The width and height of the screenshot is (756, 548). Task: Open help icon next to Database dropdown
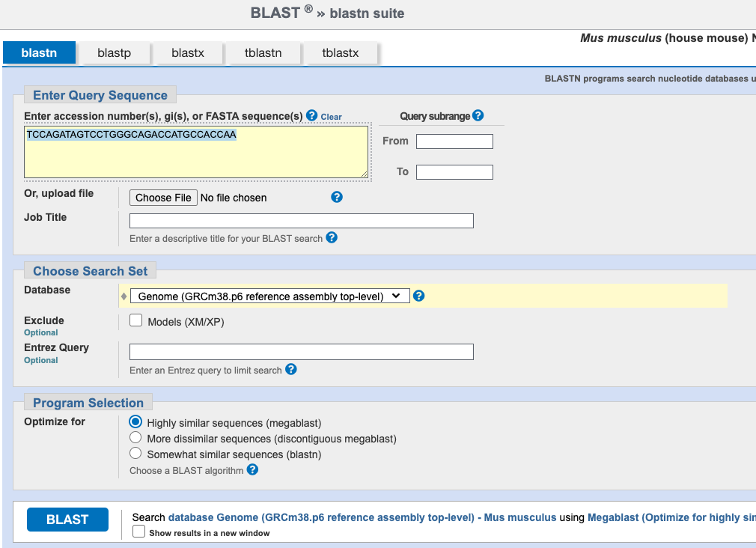tap(419, 296)
